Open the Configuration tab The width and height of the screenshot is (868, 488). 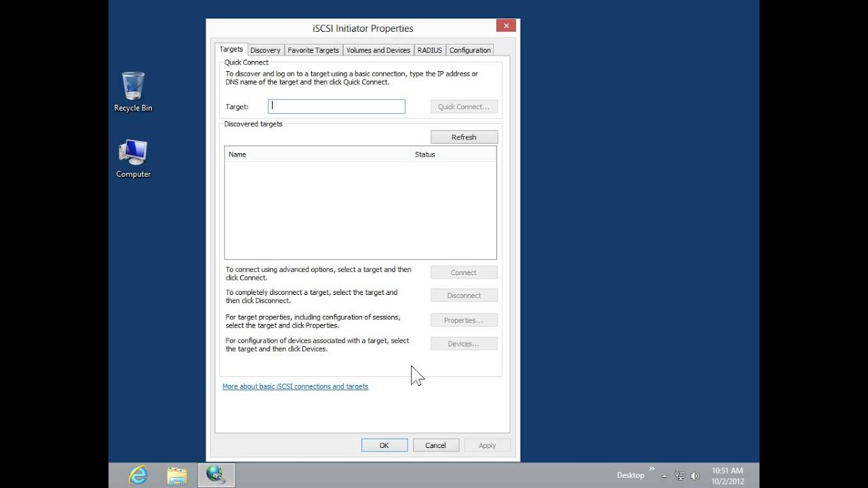(x=470, y=50)
